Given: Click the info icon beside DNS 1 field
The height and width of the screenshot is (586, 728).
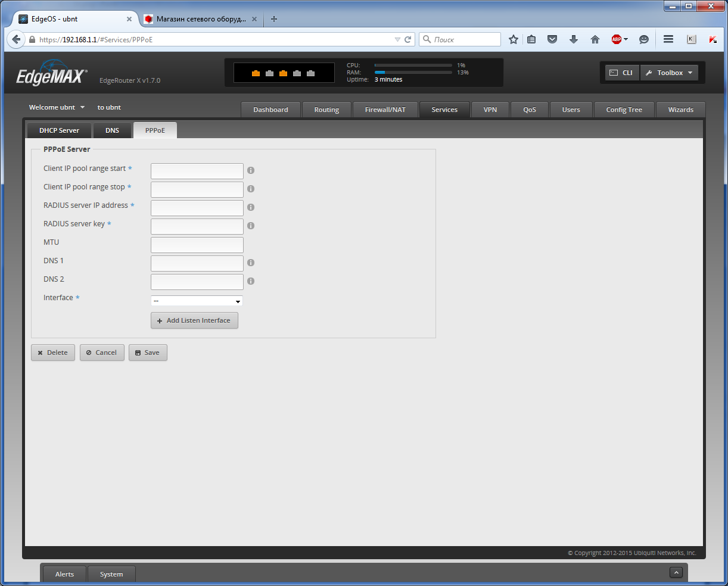Looking at the screenshot, I should [250, 263].
